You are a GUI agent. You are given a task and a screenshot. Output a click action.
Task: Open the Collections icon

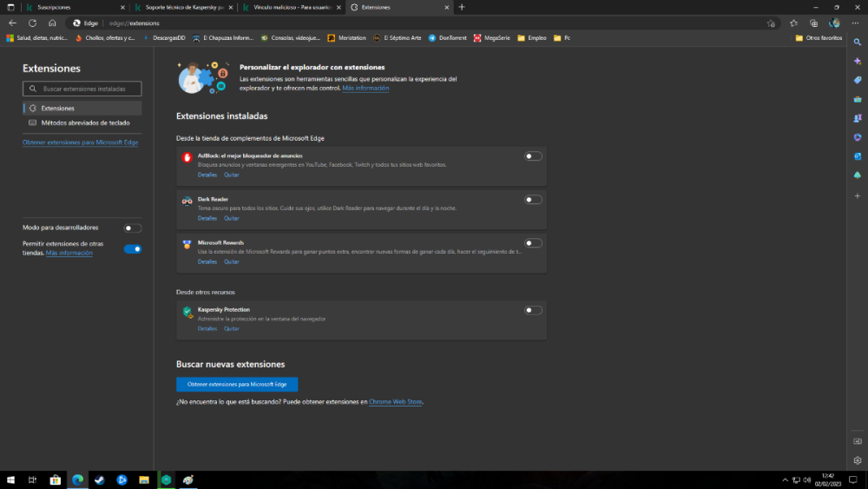pos(814,23)
